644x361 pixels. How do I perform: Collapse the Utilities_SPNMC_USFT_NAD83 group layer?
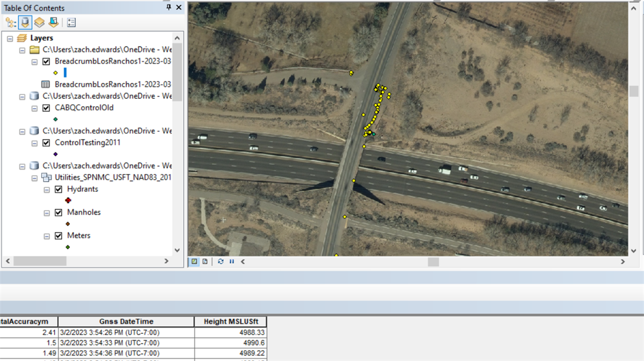(x=34, y=177)
